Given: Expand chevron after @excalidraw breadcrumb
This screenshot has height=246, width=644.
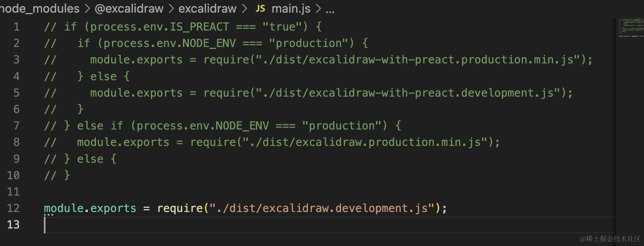Looking at the screenshot, I should point(171,8).
